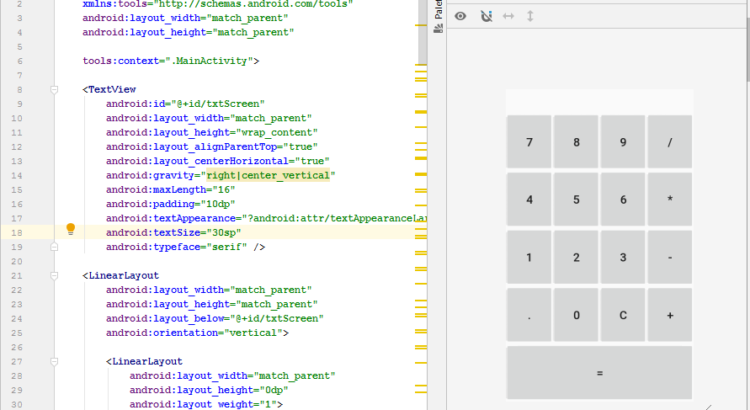
Task: Collapse the outer LinearLayout at line 21
Action: (x=55, y=275)
